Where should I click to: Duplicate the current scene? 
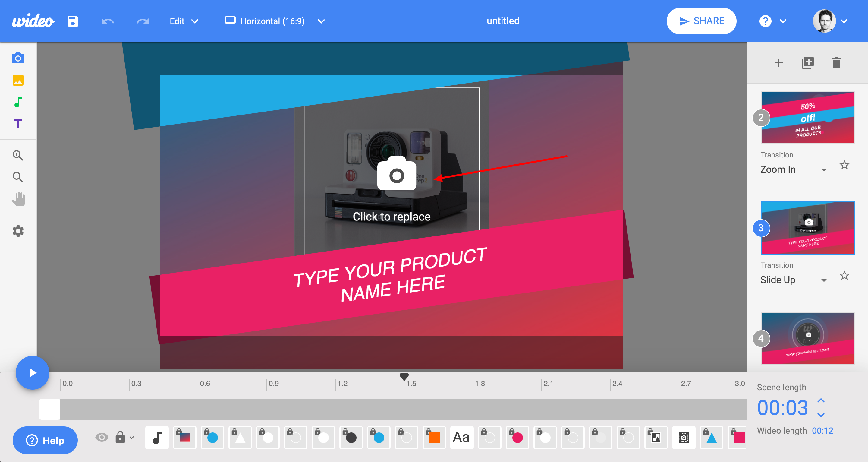pos(807,63)
